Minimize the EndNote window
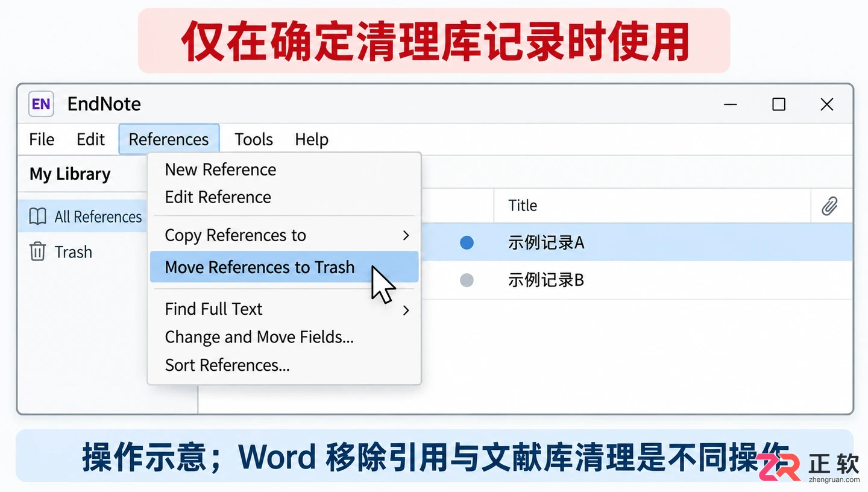This screenshot has width=868, height=492. [x=731, y=104]
